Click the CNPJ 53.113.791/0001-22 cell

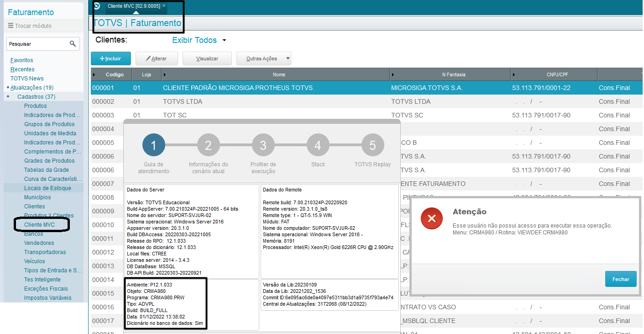pyautogui.click(x=541, y=88)
